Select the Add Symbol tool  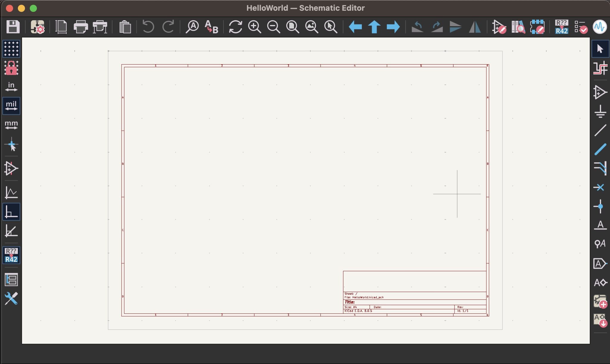point(600,92)
